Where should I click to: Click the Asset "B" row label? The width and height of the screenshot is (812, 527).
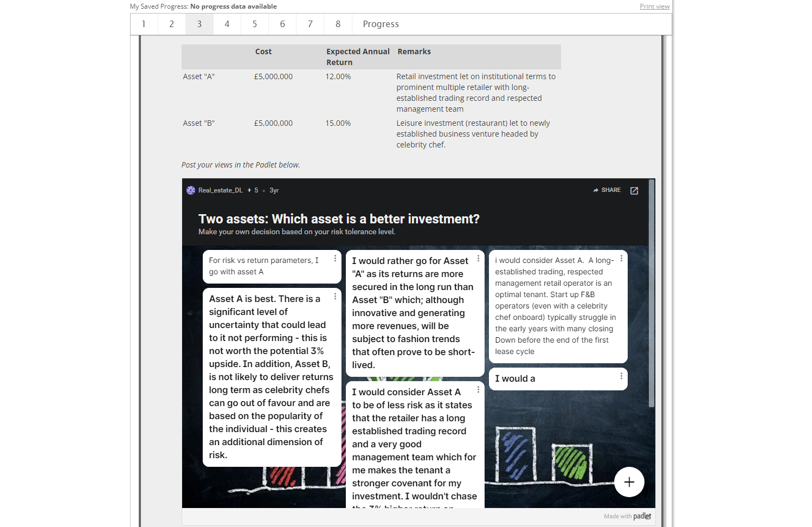point(198,123)
